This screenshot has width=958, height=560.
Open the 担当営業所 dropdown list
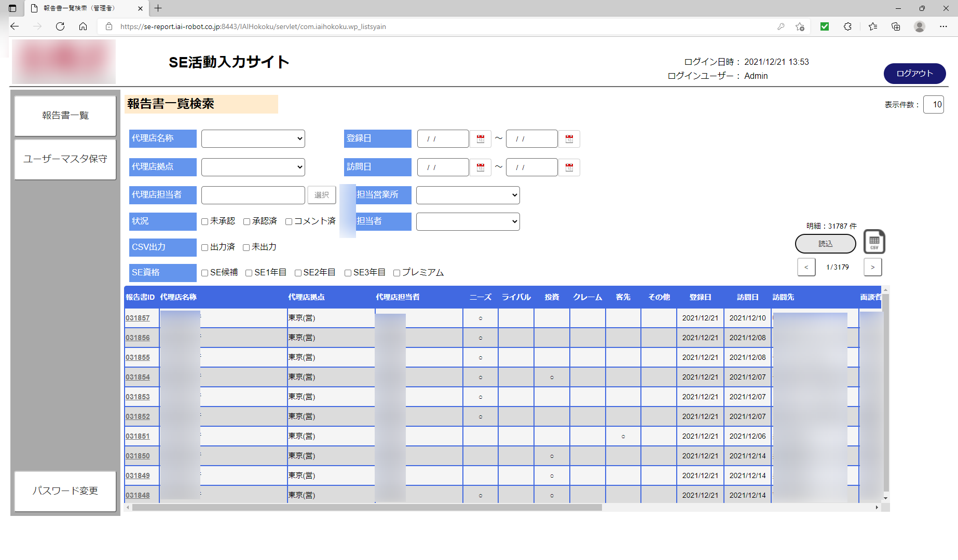[x=468, y=195]
